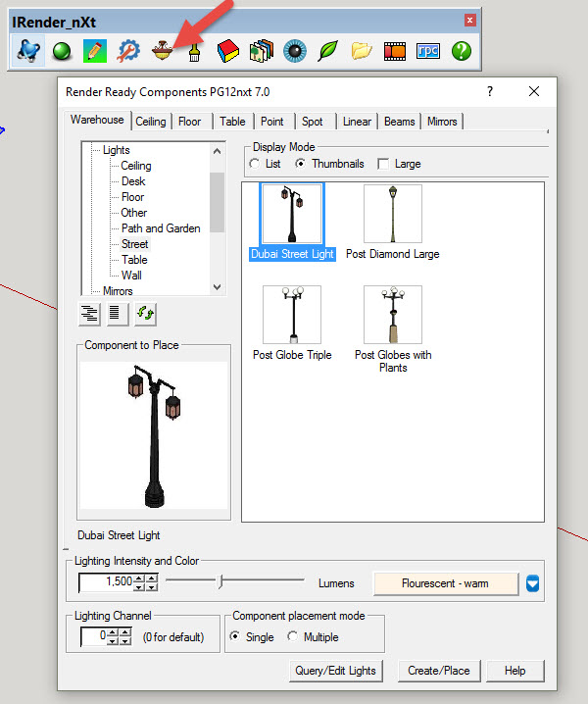Image resolution: width=588 pixels, height=704 pixels.
Task: Enable the Large thumbnails checkbox
Action: (383, 164)
